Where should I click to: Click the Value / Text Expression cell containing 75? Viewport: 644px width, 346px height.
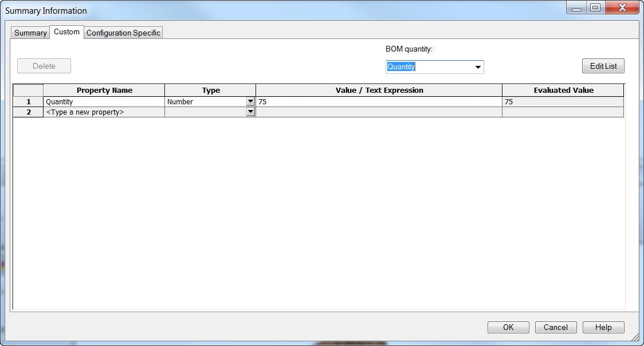click(378, 101)
